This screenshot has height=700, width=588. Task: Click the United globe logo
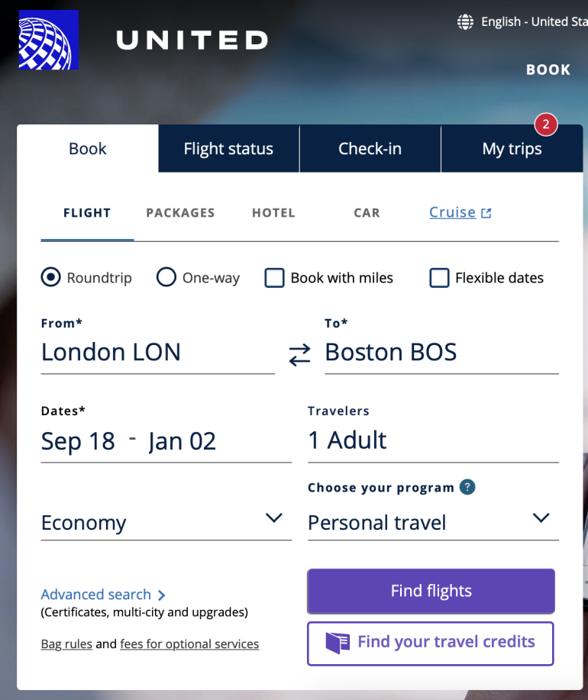(49, 40)
